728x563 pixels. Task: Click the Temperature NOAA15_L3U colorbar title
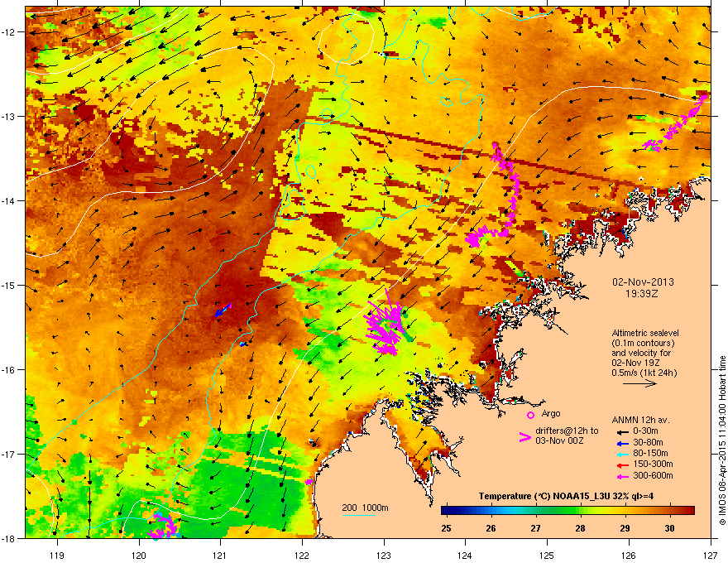pos(566,496)
